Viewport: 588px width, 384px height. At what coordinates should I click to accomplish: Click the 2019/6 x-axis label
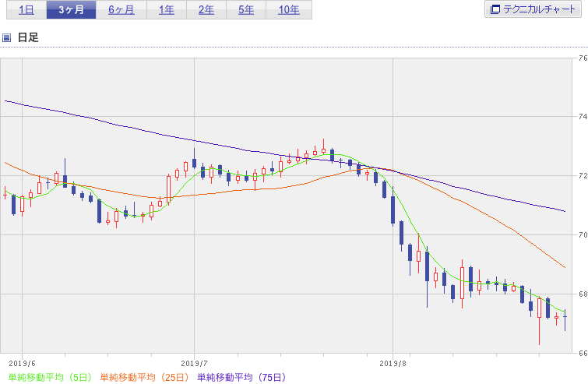[x=22, y=364]
